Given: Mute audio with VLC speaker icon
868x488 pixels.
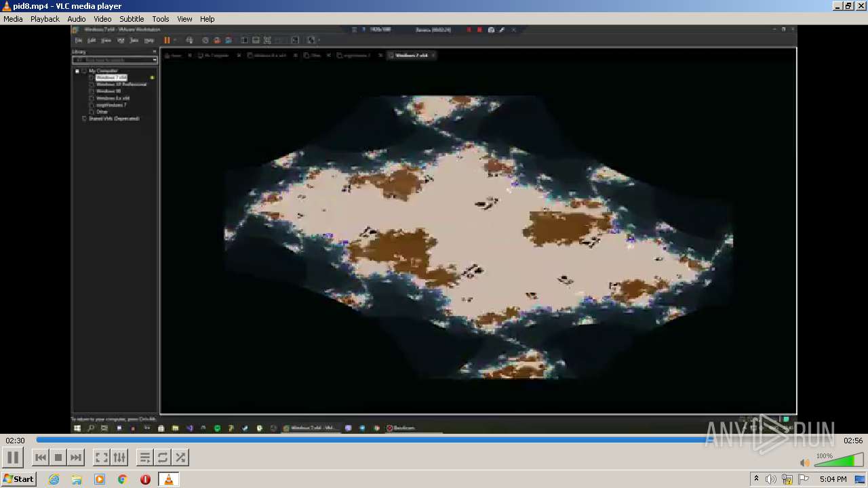Looking at the screenshot, I should 805,463.
